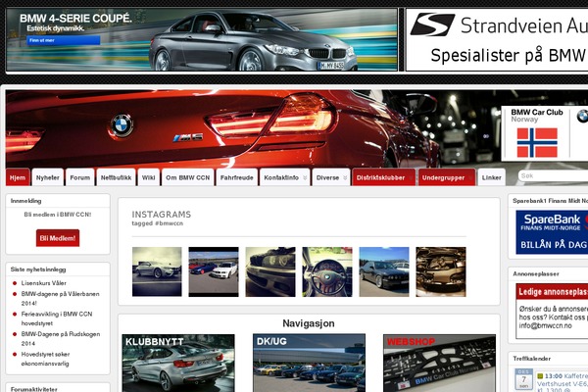Click the info@bmwccn.no email text
588x392 pixels.
[546, 325]
